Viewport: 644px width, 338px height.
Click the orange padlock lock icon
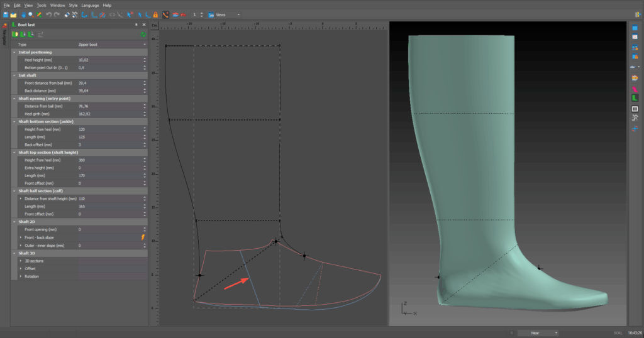(x=155, y=14)
